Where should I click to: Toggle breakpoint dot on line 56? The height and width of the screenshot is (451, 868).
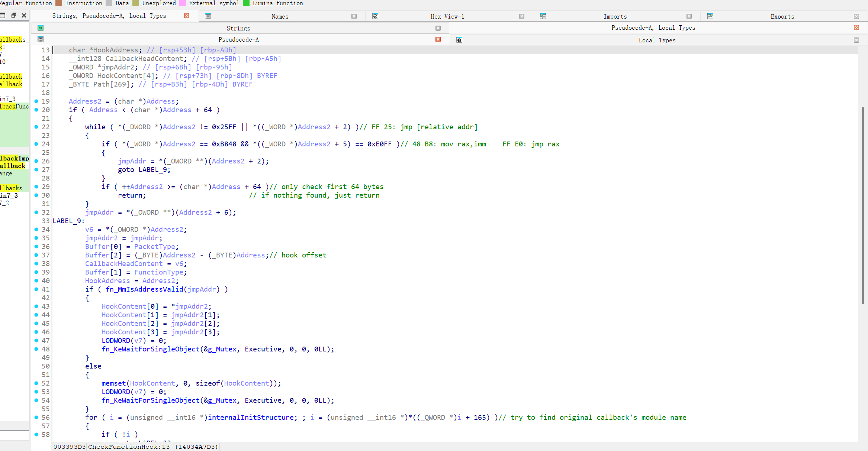36,417
